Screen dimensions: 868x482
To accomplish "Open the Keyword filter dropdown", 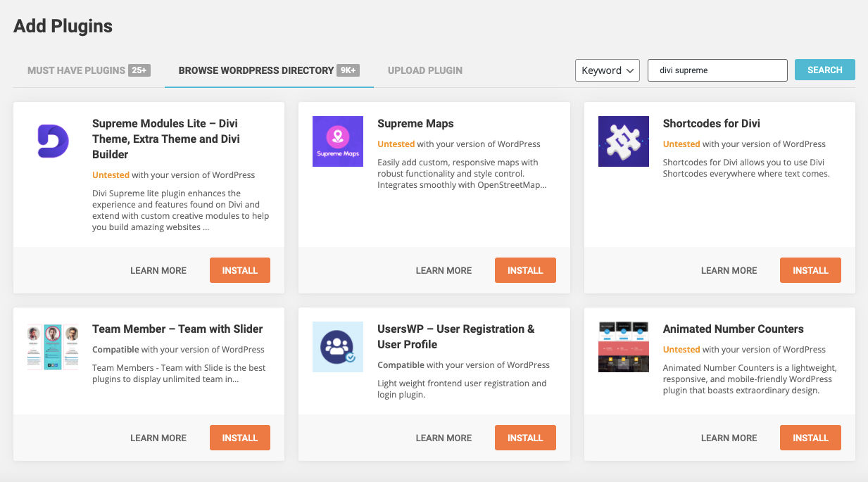I will click(607, 70).
